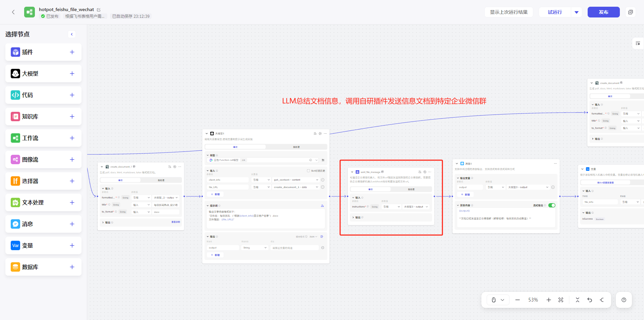The height and width of the screenshot is (320, 644).
Task: Remove the client_info input parameter
Action: click(323, 180)
